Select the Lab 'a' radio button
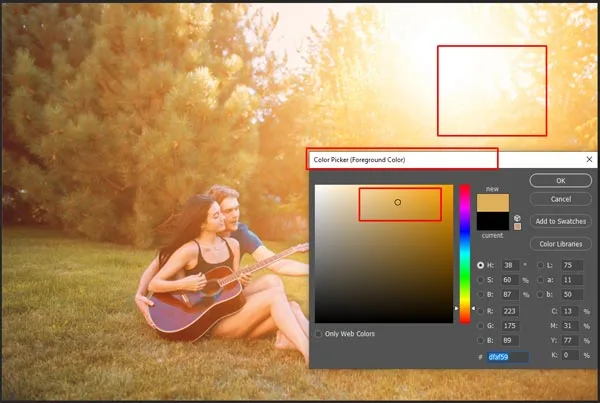This screenshot has width=600, height=403. coord(540,280)
